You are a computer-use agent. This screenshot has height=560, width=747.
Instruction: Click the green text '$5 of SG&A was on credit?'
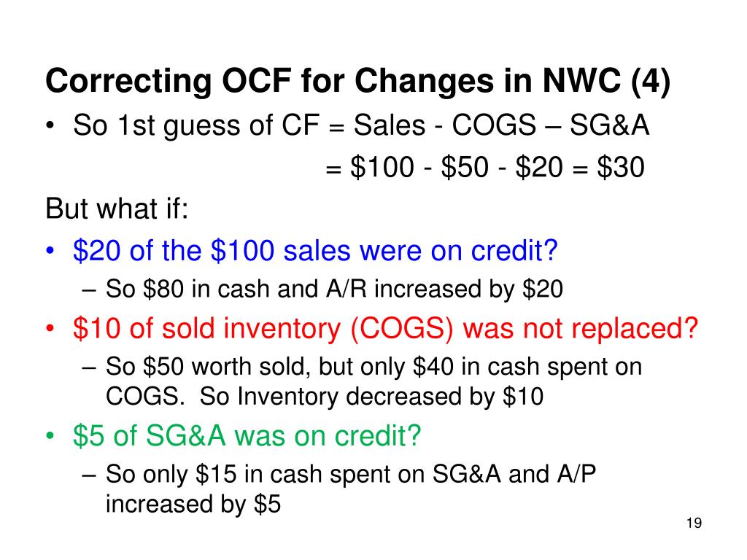pos(247,435)
